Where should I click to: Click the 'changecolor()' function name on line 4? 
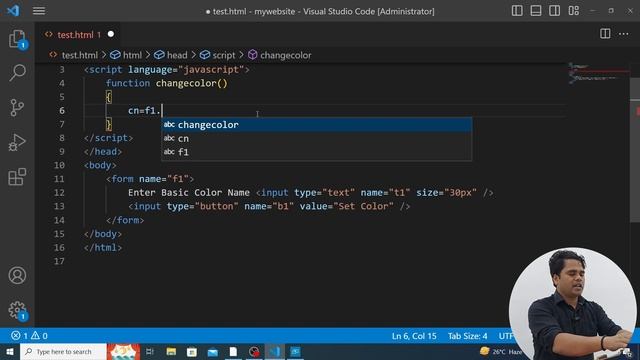pyautogui.click(x=191, y=83)
